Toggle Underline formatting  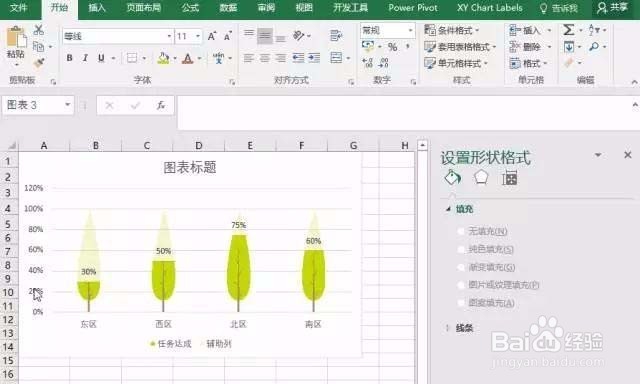101,58
